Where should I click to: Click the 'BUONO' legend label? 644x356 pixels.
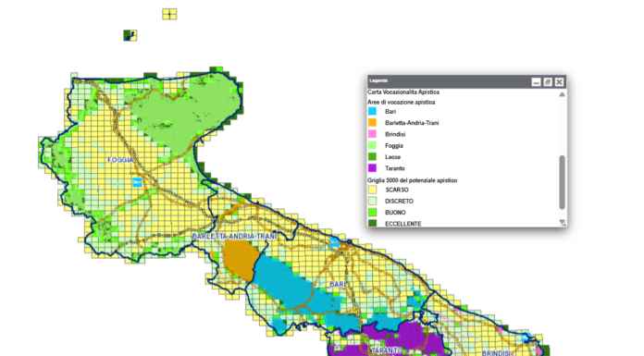(x=395, y=213)
